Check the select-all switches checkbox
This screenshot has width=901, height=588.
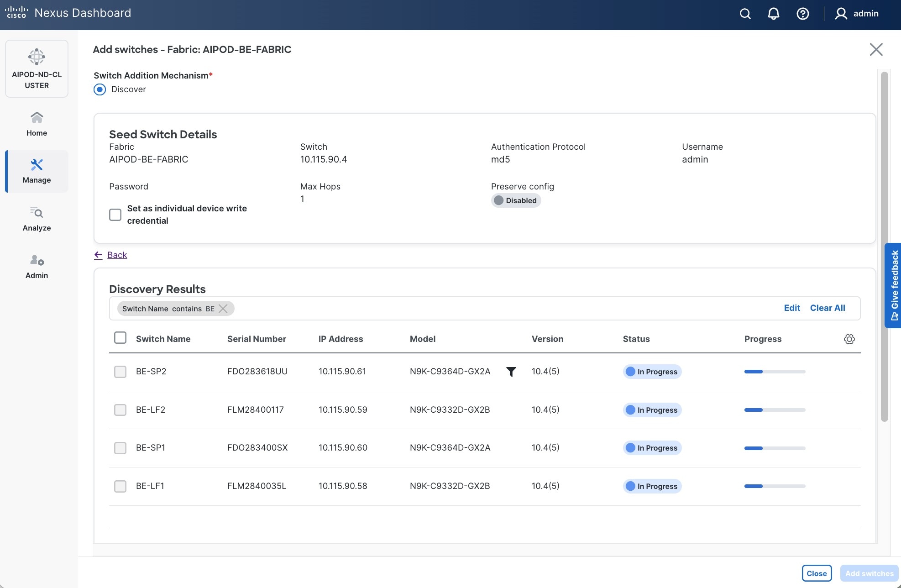click(120, 338)
